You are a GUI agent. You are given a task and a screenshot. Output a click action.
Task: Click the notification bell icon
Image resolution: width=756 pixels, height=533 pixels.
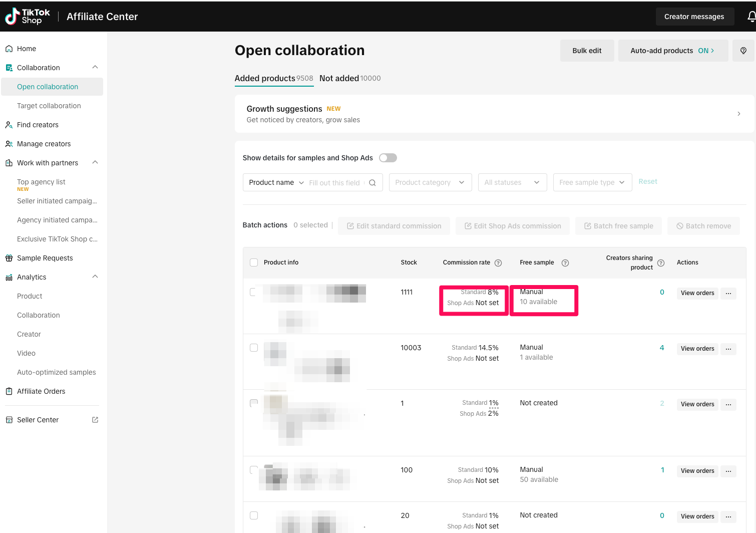(751, 17)
